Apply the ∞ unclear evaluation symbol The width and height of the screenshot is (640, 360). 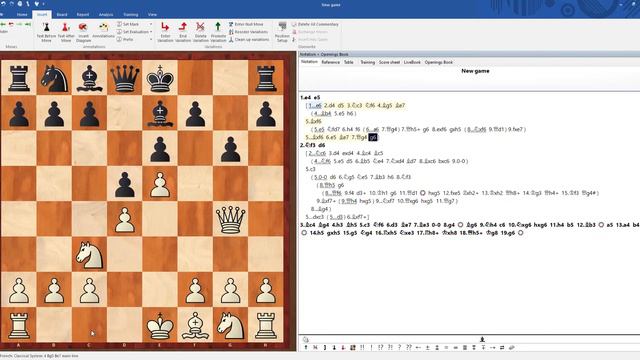point(456,347)
